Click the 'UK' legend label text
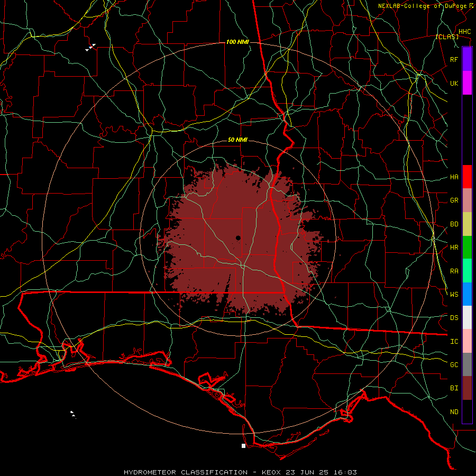The height and width of the screenshot is (476, 476). (x=454, y=83)
